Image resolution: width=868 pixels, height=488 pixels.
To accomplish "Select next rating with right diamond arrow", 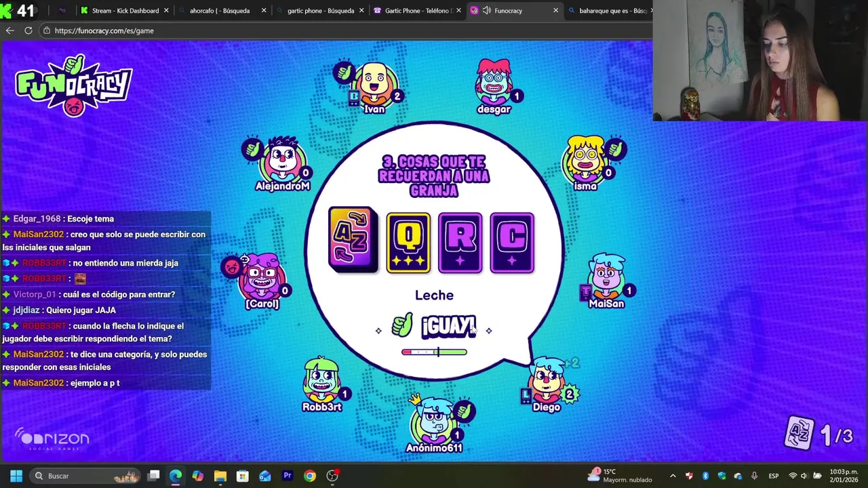I will pos(489,331).
